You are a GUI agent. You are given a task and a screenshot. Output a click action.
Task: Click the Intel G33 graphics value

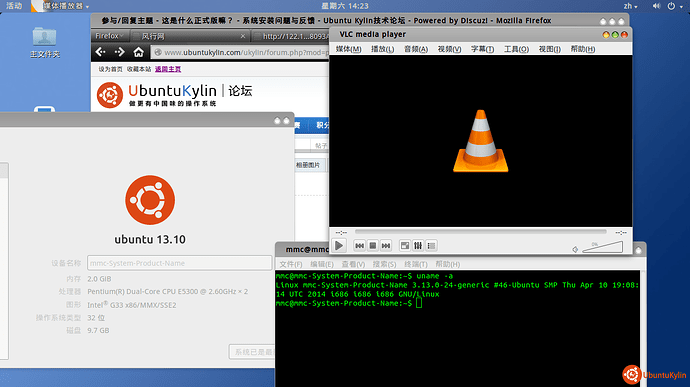click(x=132, y=305)
